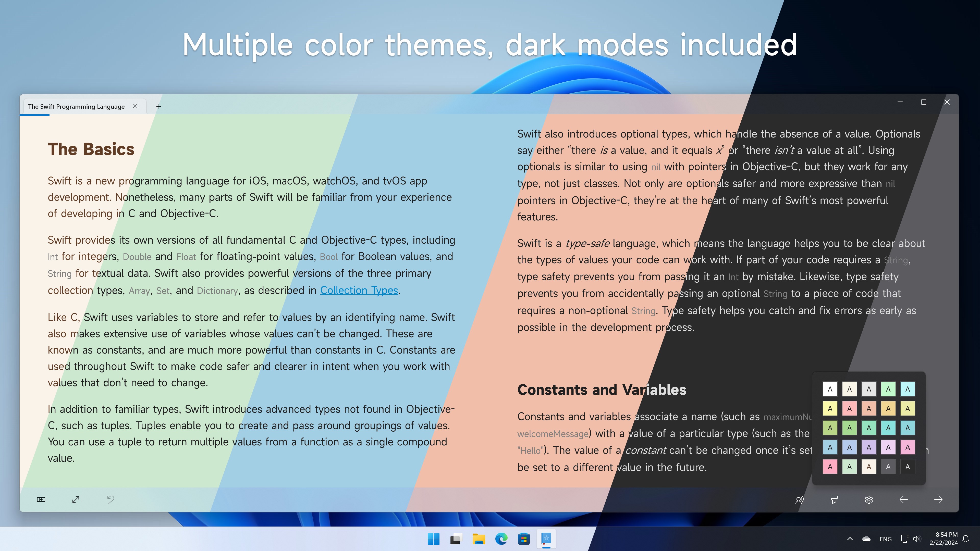Click the fullscreen expand arrows icon

click(x=76, y=499)
